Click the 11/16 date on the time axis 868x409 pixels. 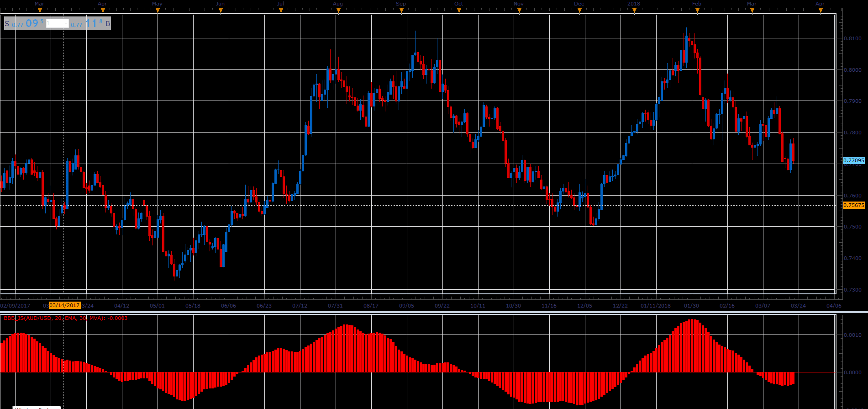[x=549, y=306]
